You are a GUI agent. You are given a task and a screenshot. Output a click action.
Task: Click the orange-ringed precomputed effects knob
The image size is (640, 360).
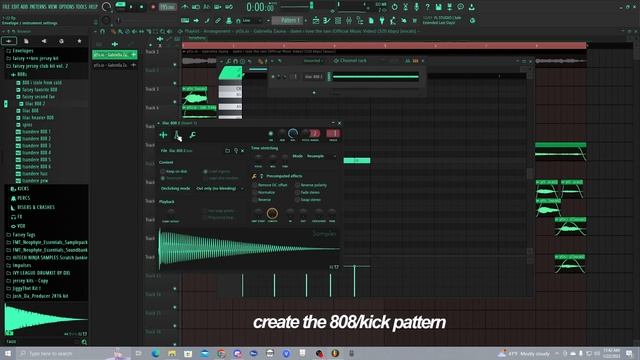(x=272, y=213)
